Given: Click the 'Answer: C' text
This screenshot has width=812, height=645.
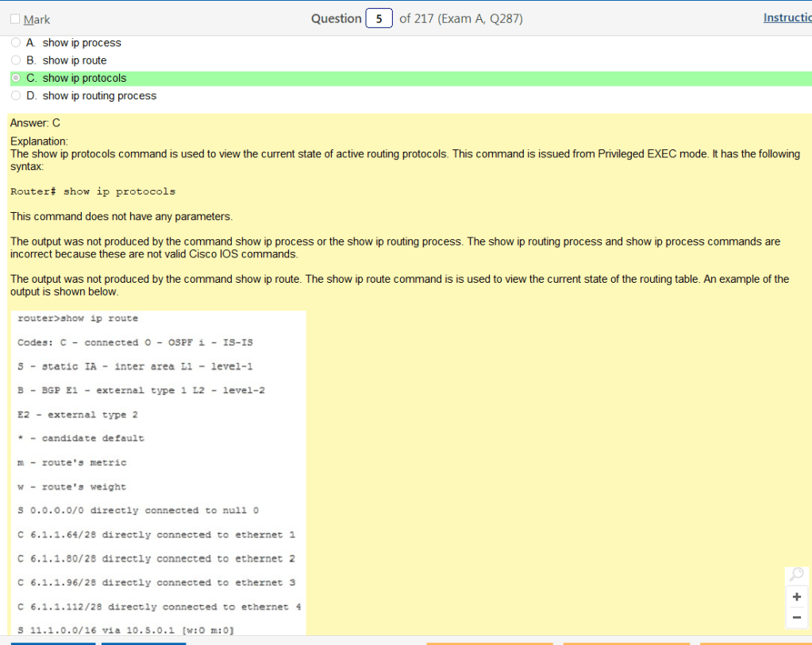Looking at the screenshot, I should click(x=35, y=123).
